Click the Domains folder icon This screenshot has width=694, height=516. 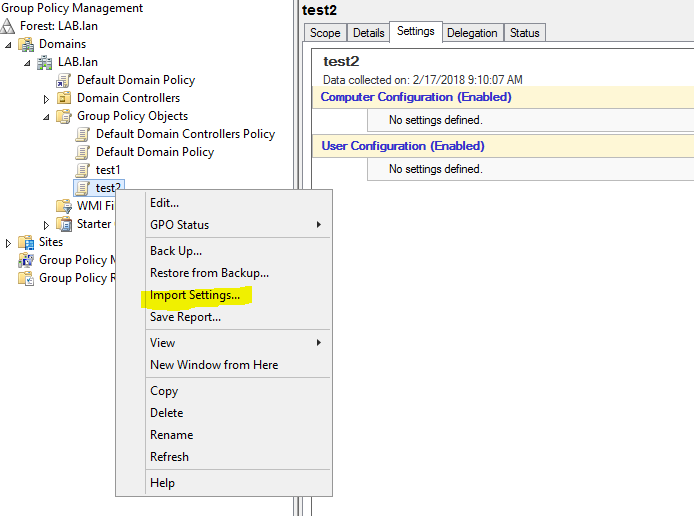(26, 44)
